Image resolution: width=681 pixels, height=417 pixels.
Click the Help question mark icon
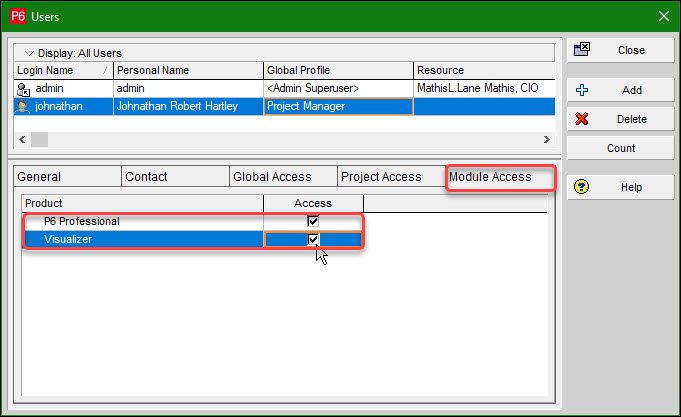coord(582,187)
